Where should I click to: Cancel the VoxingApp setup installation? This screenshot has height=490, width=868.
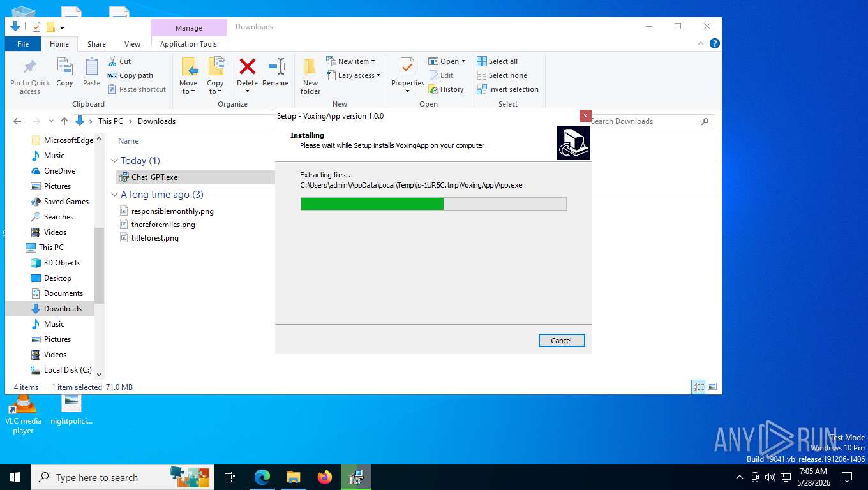tap(561, 340)
